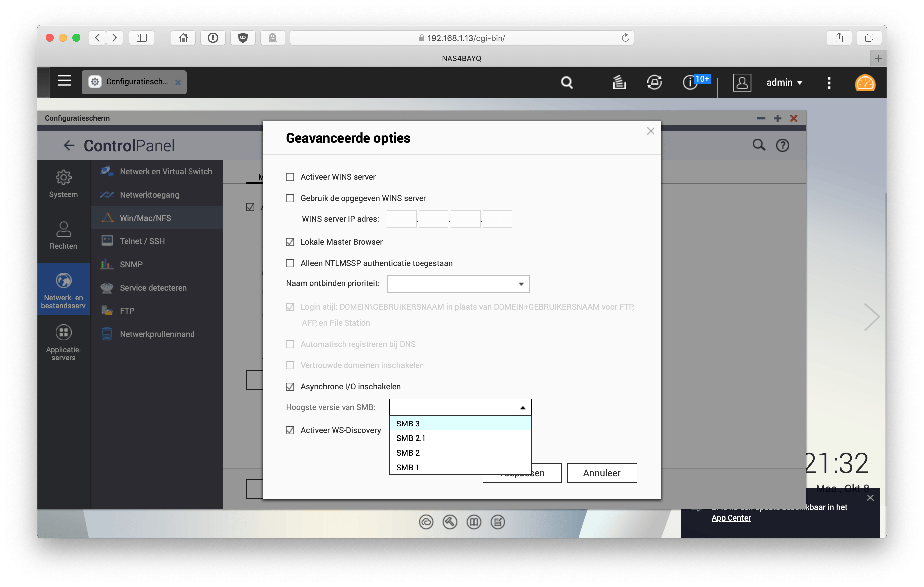Viewport: 924px width, 587px height.
Task: Open event notifications info icon
Action: pos(690,82)
